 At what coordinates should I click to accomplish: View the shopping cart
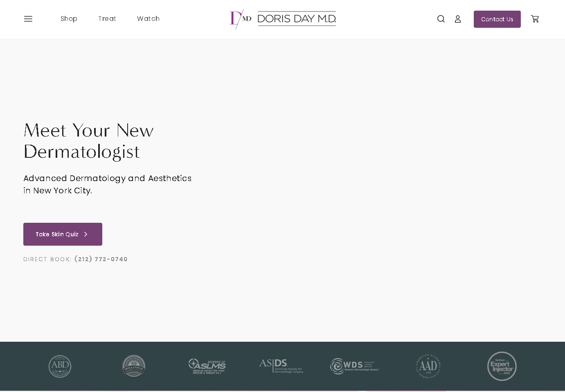click(x=535, y=19)
